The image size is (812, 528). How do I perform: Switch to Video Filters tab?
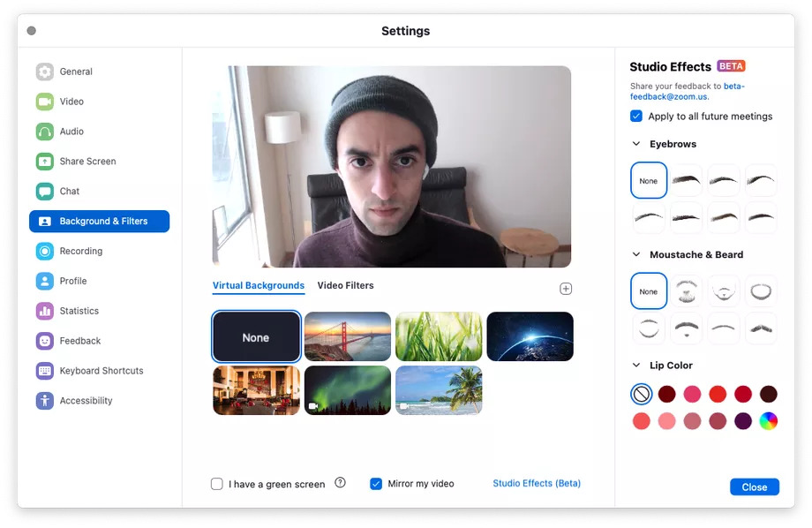(345, 285)
